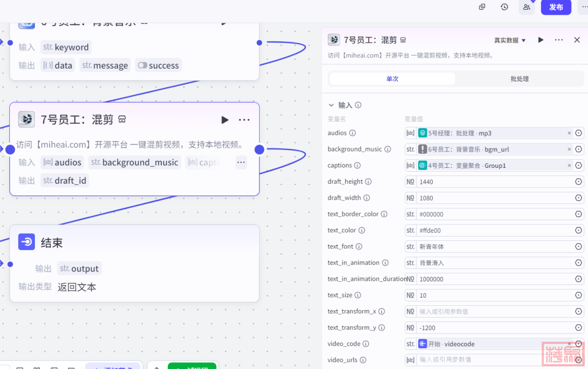Close the 7号员工:混剪 settings panel
The height and width of the screenshot is (369, 588).
pos(577,40)
